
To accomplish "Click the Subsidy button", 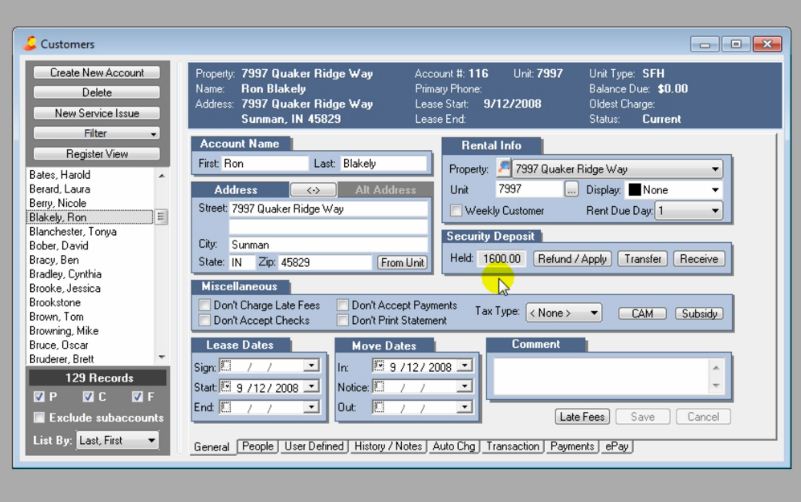I will click(x=699, y=313).
